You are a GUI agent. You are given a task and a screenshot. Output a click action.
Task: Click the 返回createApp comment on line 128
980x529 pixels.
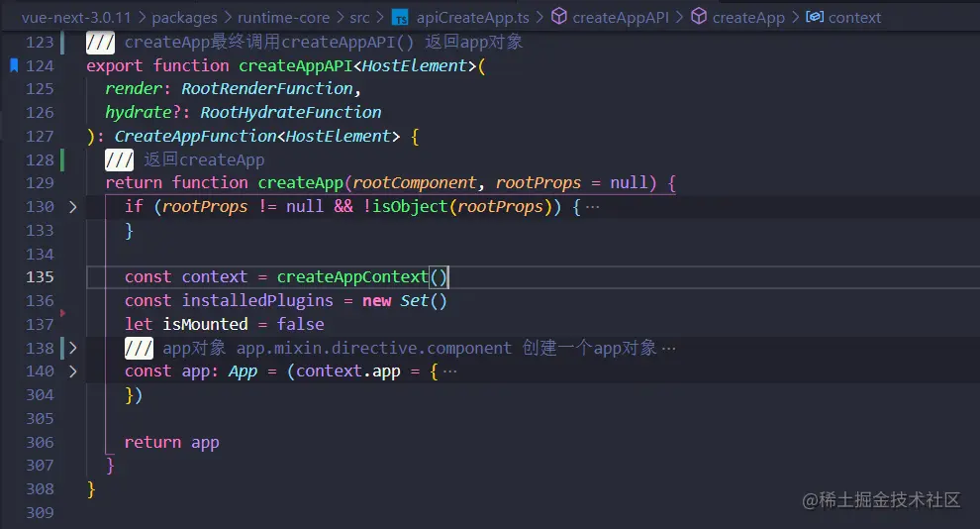pyautogui.click(x=204, y=160)
